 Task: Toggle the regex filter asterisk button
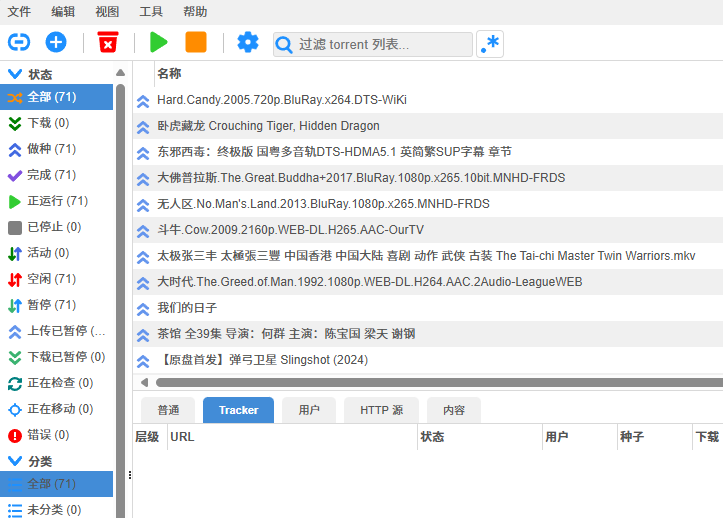(490, 44)
